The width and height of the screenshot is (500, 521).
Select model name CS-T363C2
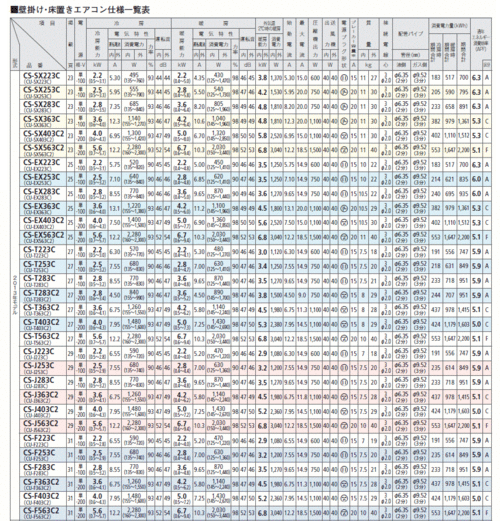tap(41, 308)
